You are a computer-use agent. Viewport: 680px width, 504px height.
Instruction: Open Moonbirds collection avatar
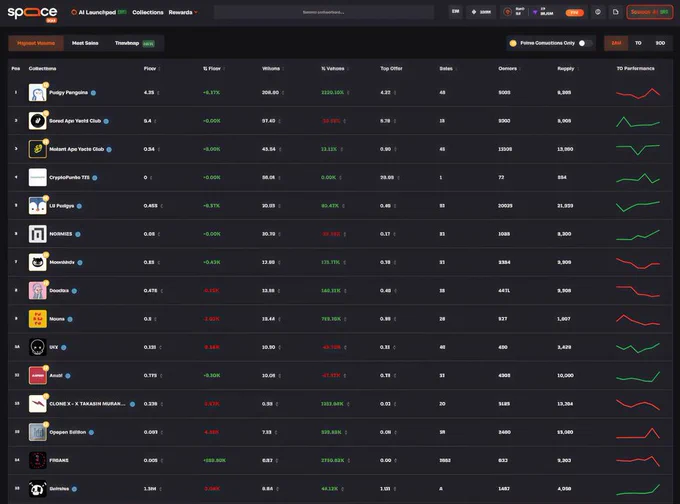tap(37, 262)
